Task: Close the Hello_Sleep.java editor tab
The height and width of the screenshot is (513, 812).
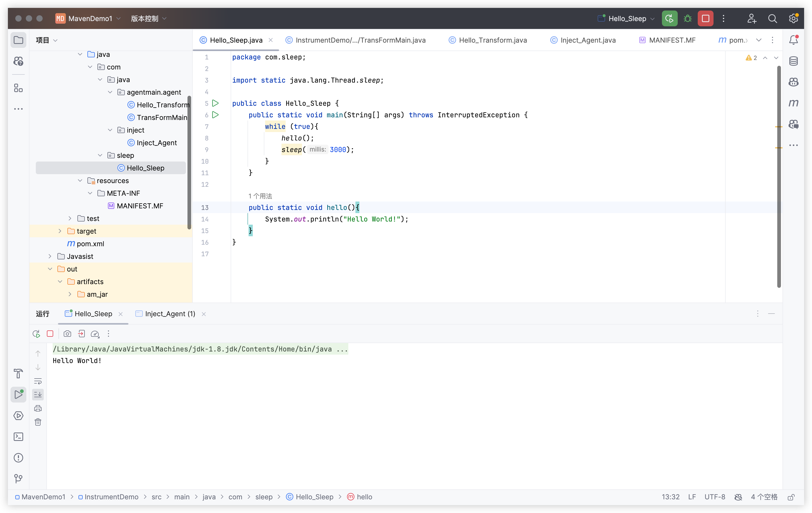Action: [x=270, y=40]
